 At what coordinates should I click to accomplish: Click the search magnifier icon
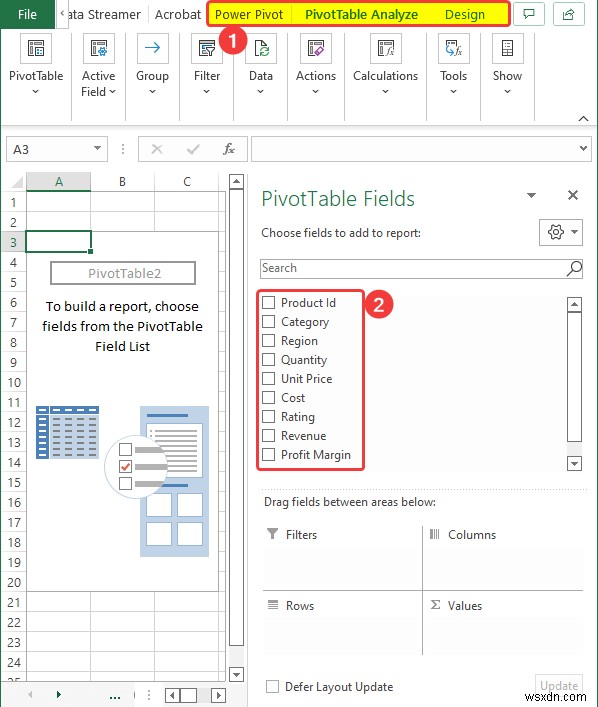pyautogui.click(x=574, y=268)
